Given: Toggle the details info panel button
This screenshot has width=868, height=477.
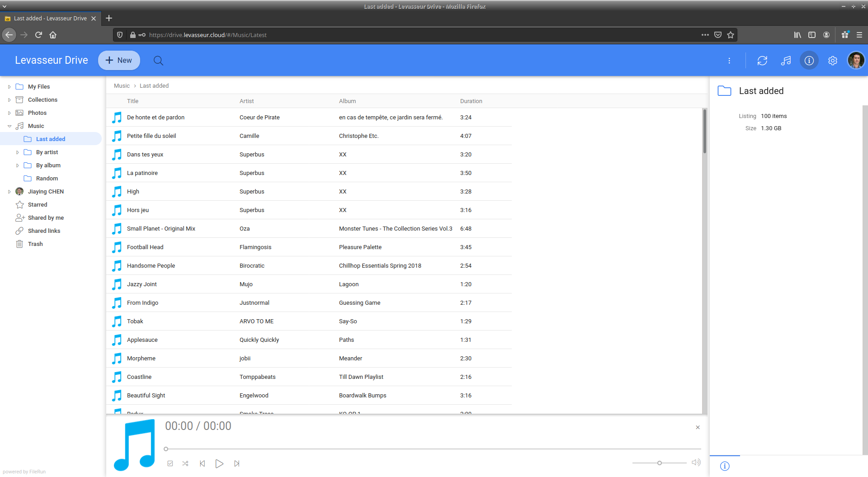Looking at the screenshot, I should click(x=809, y=61).
